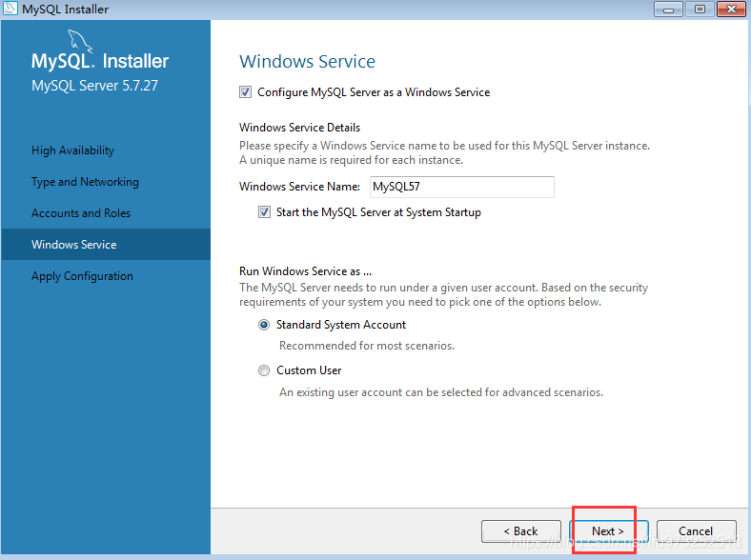Click the Windows Service heading
This screenshot has height=560, width=751.
coord(308,61)
